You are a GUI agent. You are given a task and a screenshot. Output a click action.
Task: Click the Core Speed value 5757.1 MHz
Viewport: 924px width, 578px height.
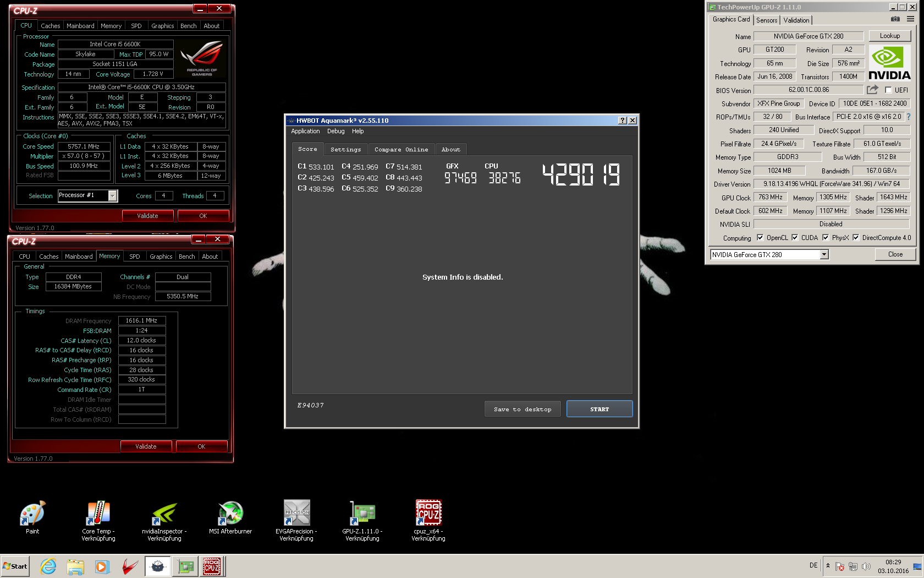(84, 146)
